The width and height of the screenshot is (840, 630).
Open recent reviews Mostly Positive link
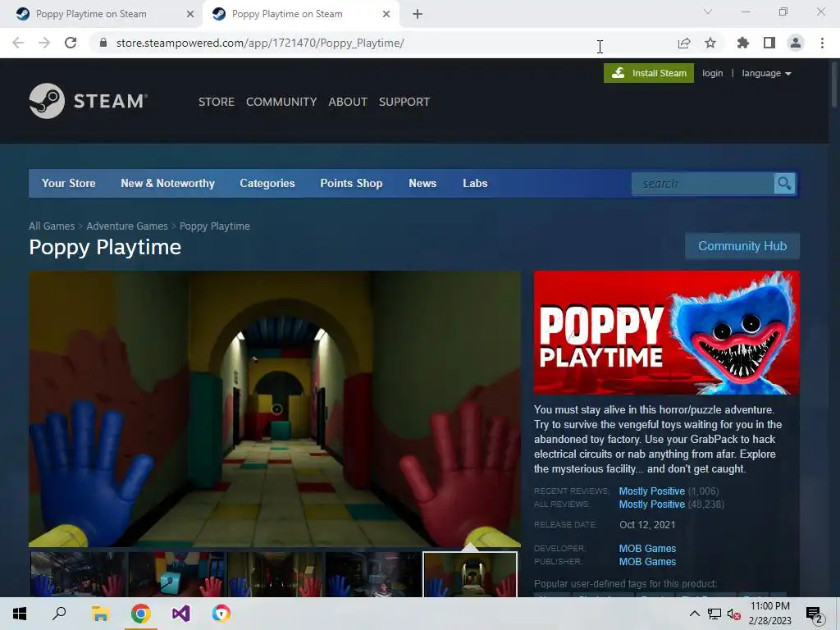(x=652, y=491)
